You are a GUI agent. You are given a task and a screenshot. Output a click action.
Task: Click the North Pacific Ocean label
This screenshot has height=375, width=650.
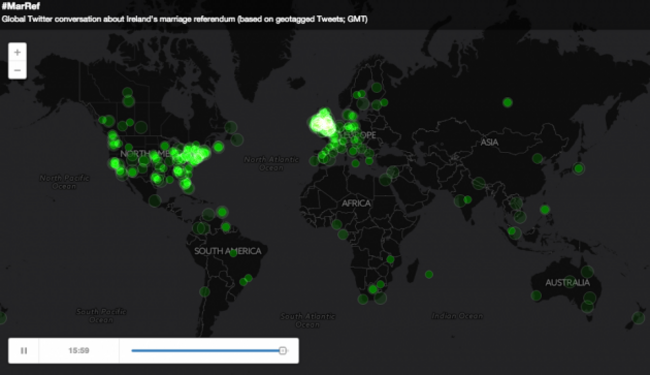pyautogui.click(x=64, y=182)
